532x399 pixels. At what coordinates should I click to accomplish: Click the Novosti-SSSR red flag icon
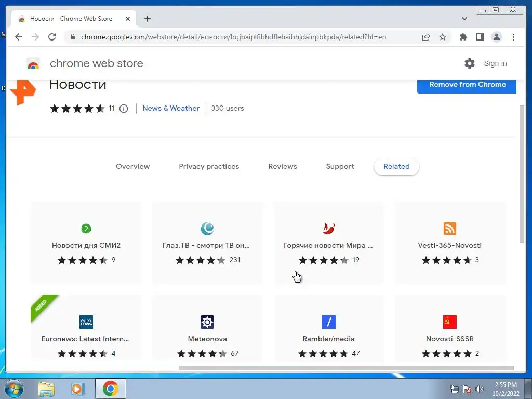click(x=449, y=322)
